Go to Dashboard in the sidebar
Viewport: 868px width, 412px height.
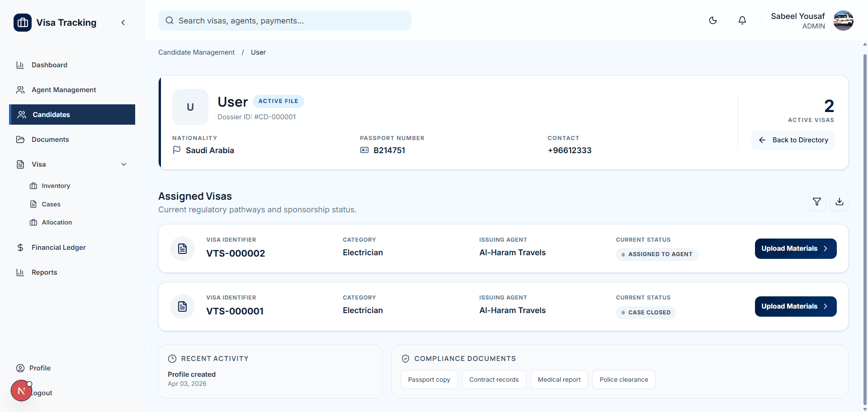[x=72, y=65]
